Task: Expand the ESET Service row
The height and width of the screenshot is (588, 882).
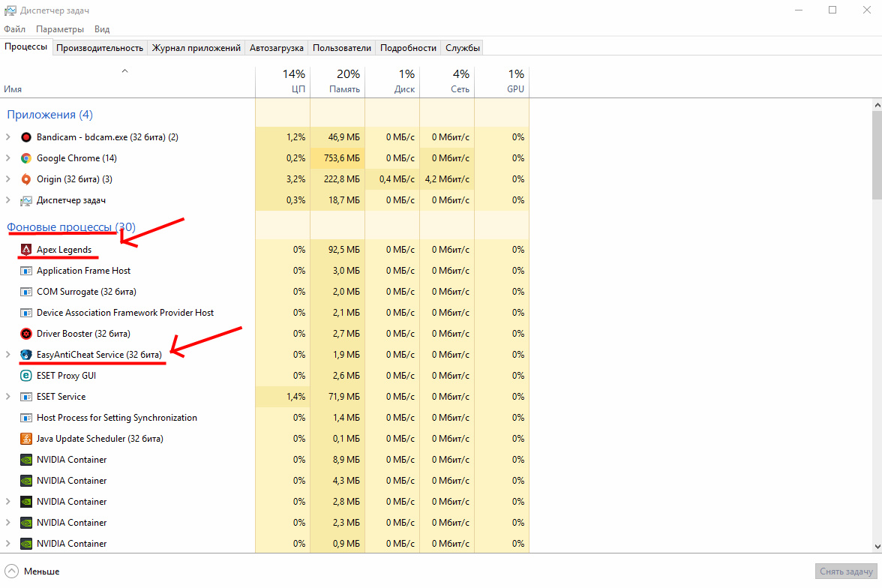Action: 7,397
